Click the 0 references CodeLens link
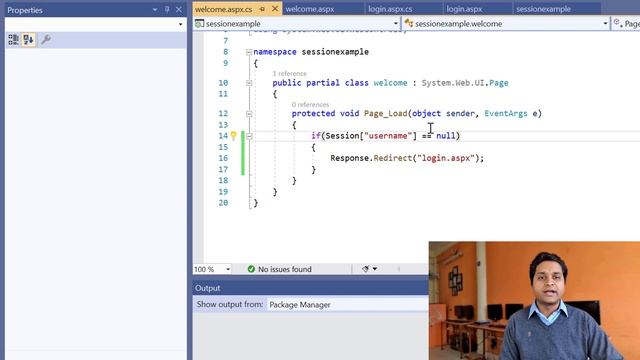640x360 pixels. (x=310, y=104)
